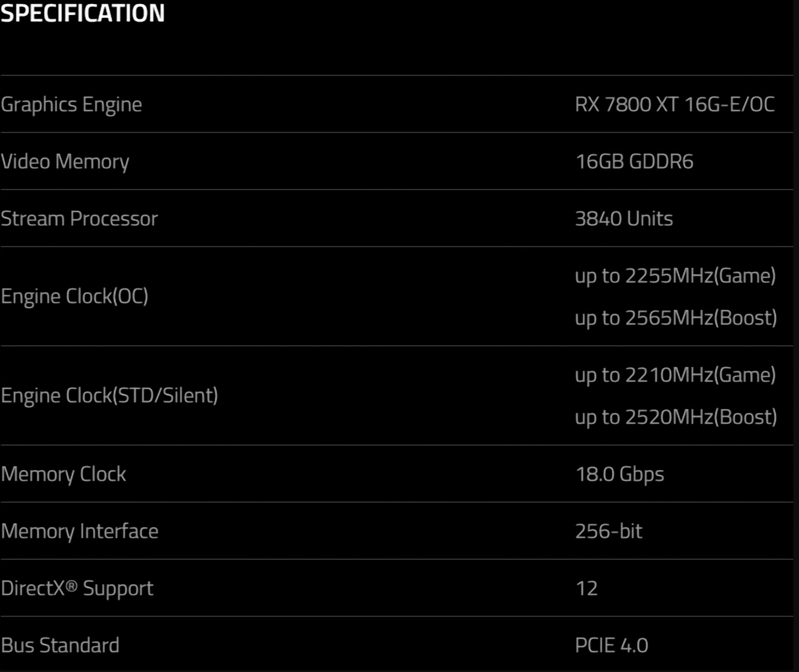Select the up to 2520MHz(Boost) text
The height and width of the screenshot is (672, 799).
click(676, 417)
